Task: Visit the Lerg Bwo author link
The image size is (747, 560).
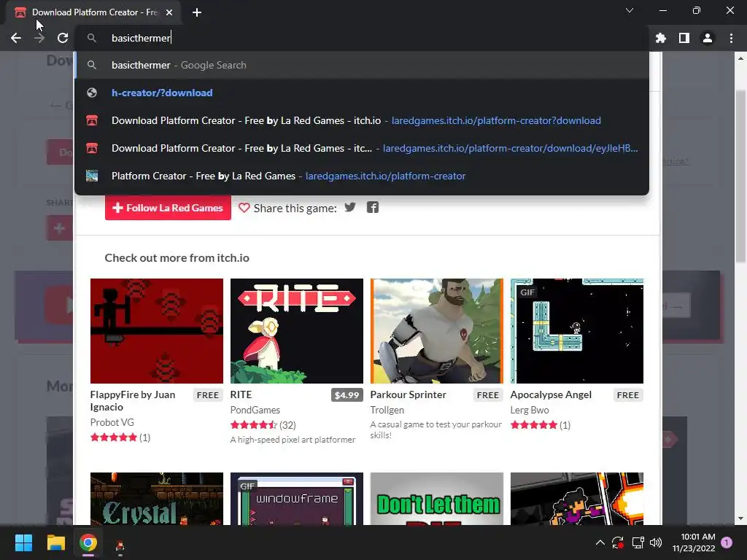Action: click(530, 410)
